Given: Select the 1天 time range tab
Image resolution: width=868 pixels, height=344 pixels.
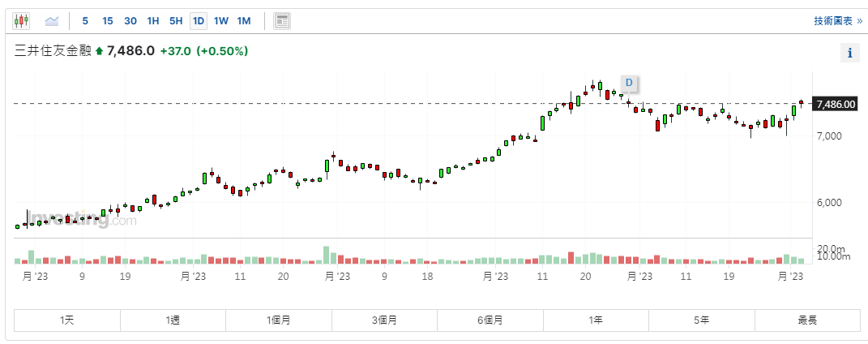Looking at the screenshot, I should [67, 320].
